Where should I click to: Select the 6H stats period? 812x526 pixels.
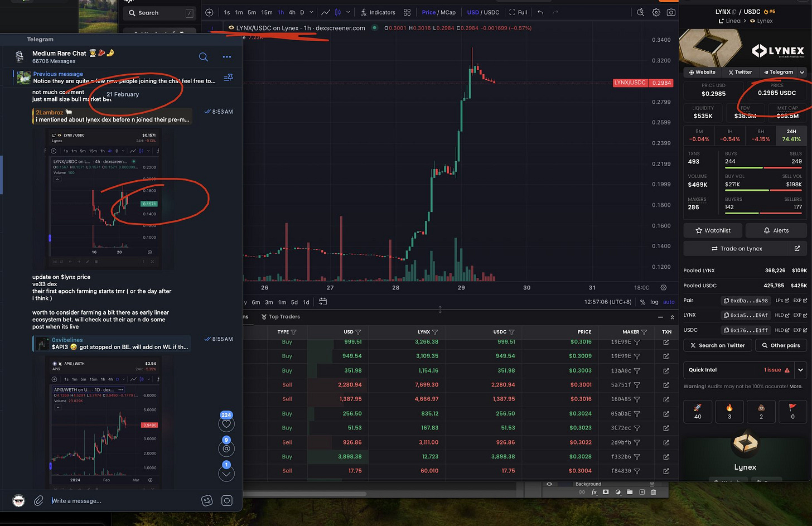[761, 135]
